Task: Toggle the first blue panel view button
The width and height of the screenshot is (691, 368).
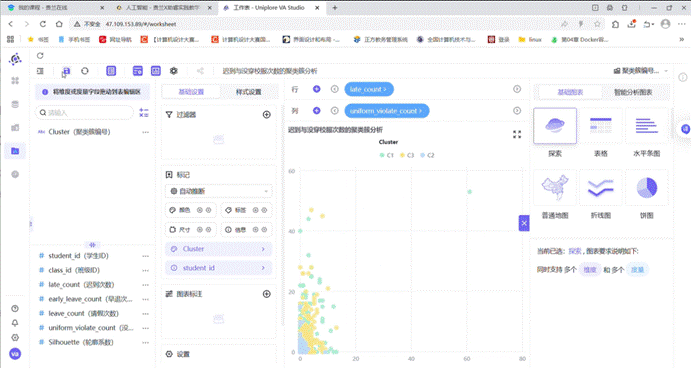Action: point(111,71)
